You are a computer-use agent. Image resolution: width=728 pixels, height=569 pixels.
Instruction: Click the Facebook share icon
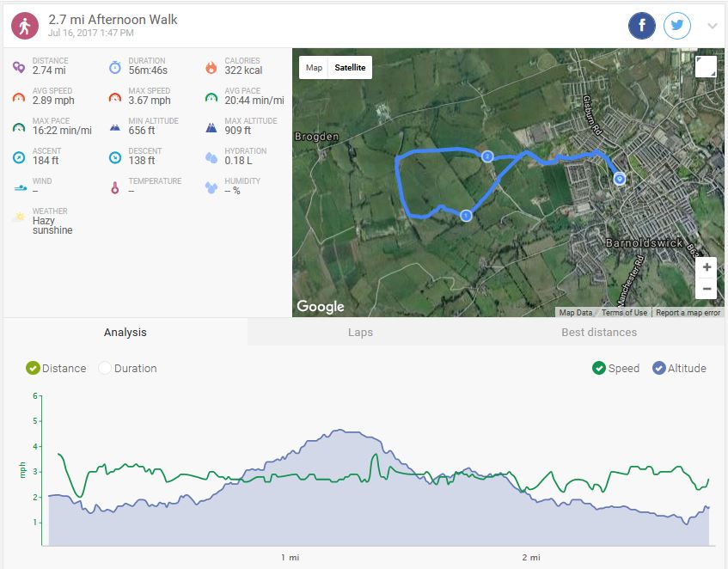point(642,26)
